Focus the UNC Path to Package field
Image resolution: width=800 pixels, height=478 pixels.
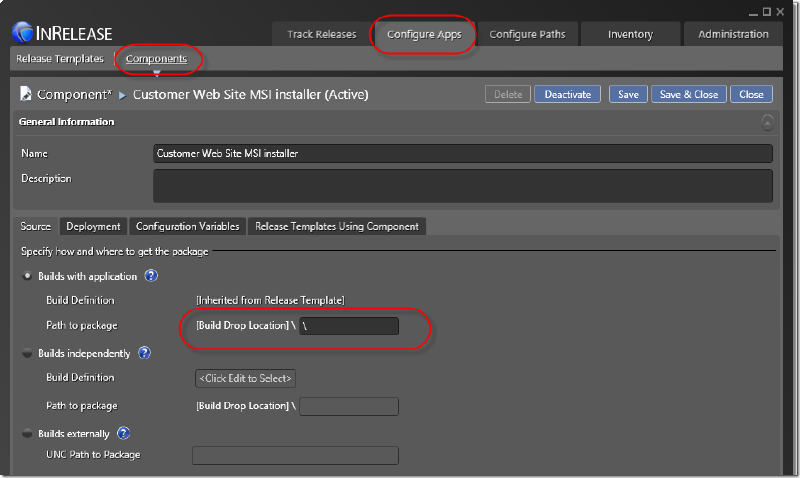[295, 456]
